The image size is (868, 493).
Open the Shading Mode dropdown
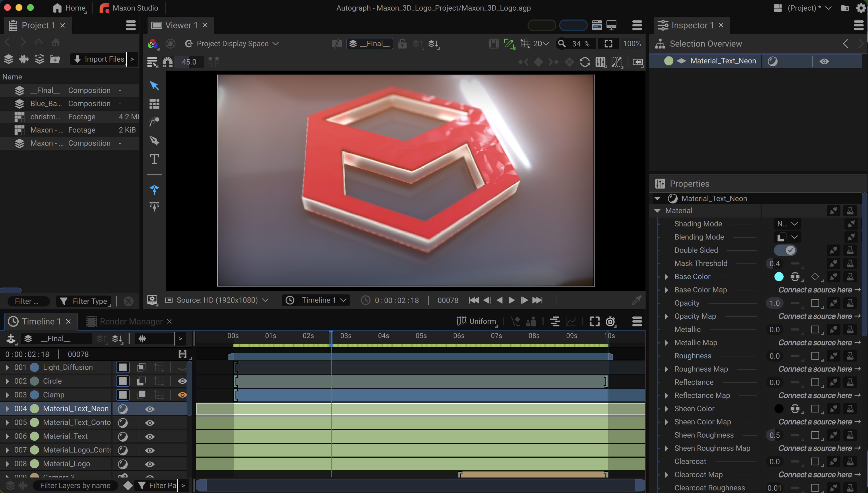(x=787, y=224)
